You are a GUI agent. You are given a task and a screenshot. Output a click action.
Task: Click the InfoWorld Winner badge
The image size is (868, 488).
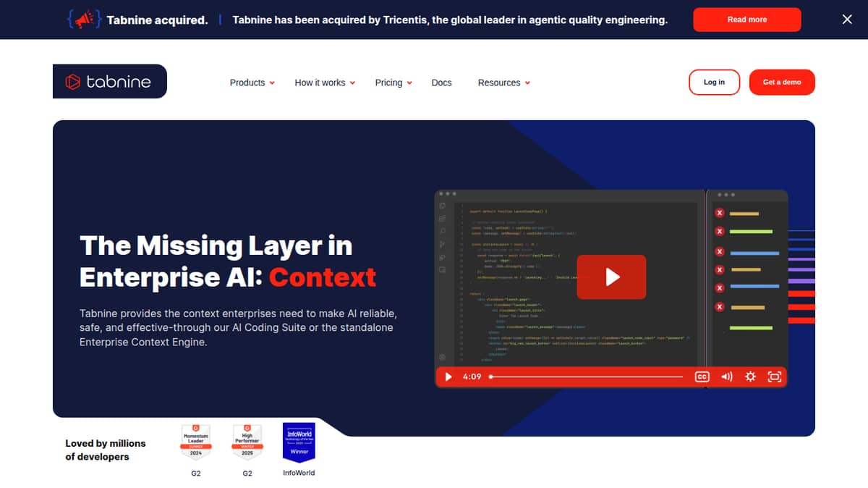point(299,442)
